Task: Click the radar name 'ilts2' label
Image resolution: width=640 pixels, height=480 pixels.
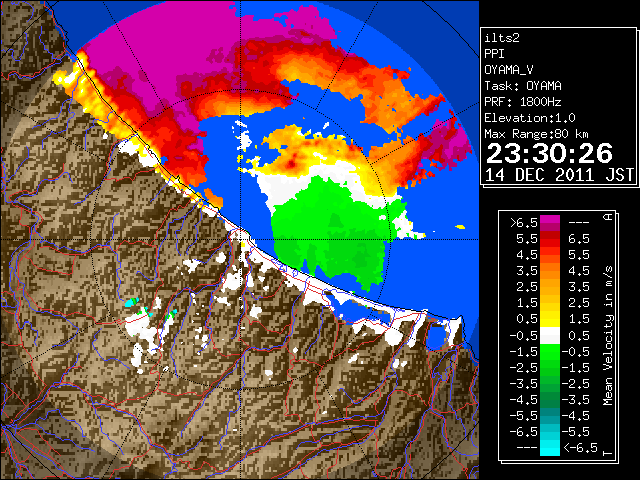Action: [x=502, y=38]
